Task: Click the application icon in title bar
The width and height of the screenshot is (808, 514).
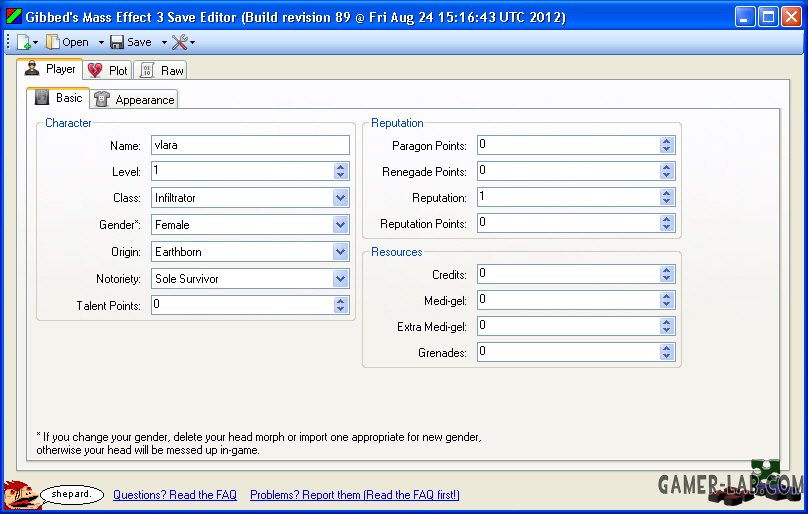Action: point(13,16)
